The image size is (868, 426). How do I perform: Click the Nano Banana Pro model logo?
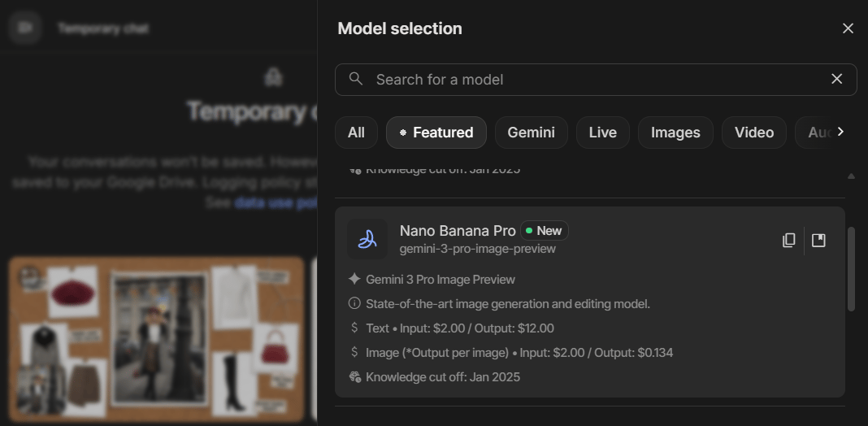pyautogui.click(x=367, y=240)
